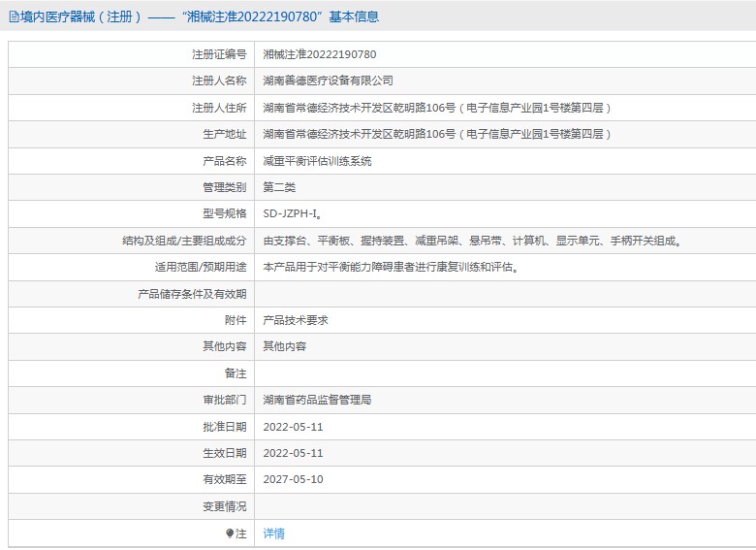Click the company name 湖南善德医疗设备有限公司
The width and height of the screenshot is (756, 550).
[328, 81]
